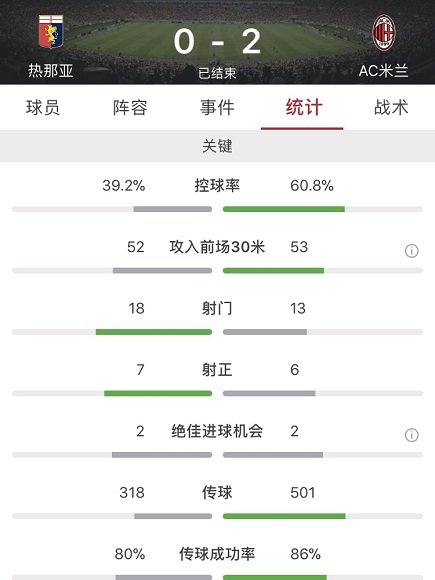The width and height of the screenshot is (435, 580).
Task: Select the 统计 tab
Action: click(304, 108)
